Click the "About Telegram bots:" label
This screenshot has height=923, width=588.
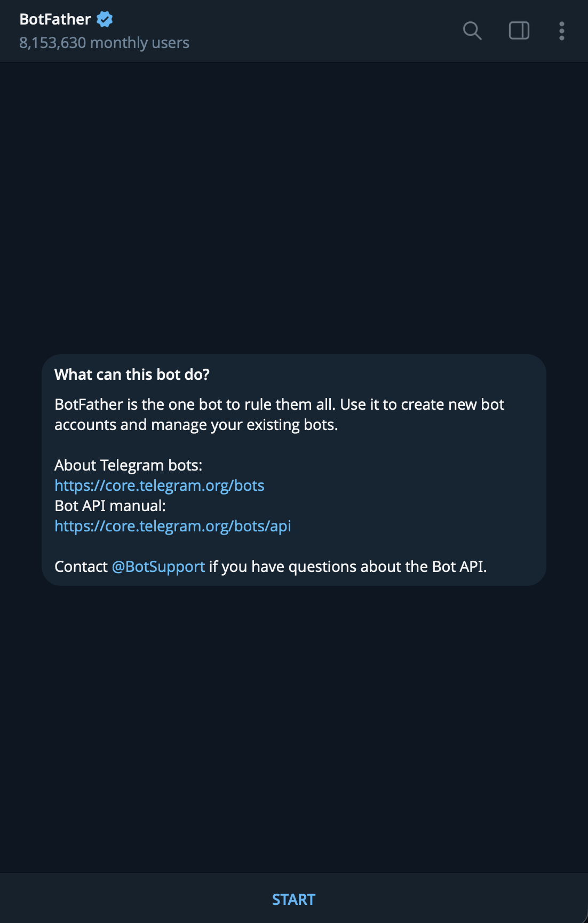[x=128, y=465]
